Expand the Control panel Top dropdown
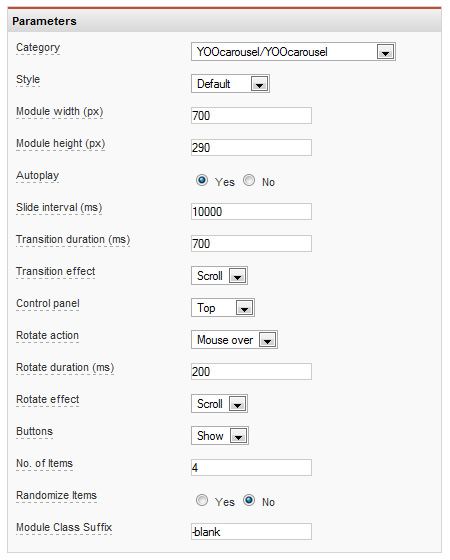Screen dimensions: 450x560 pyautogui.click(x=223, y=308)
